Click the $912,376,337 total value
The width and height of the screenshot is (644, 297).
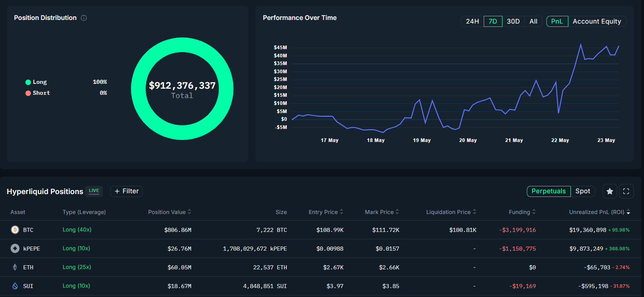point(182,85)
